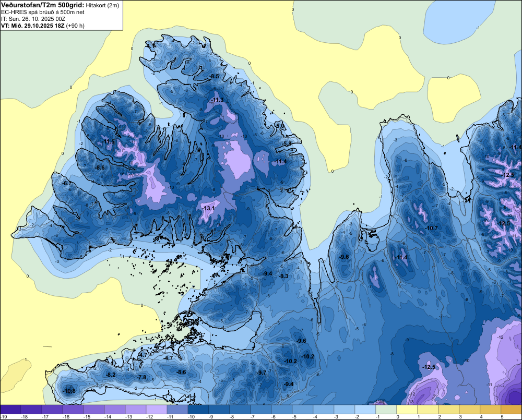The height and width of the screenshot is (420, 522).
Task: Click the -11.5 temperature label in the Westfjords
Action: (x=108, y=141)
